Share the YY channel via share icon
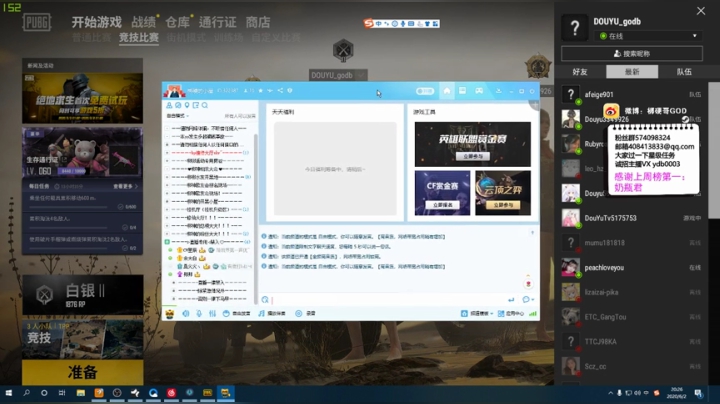The image size is (720, 404). (x=280, y=90)
